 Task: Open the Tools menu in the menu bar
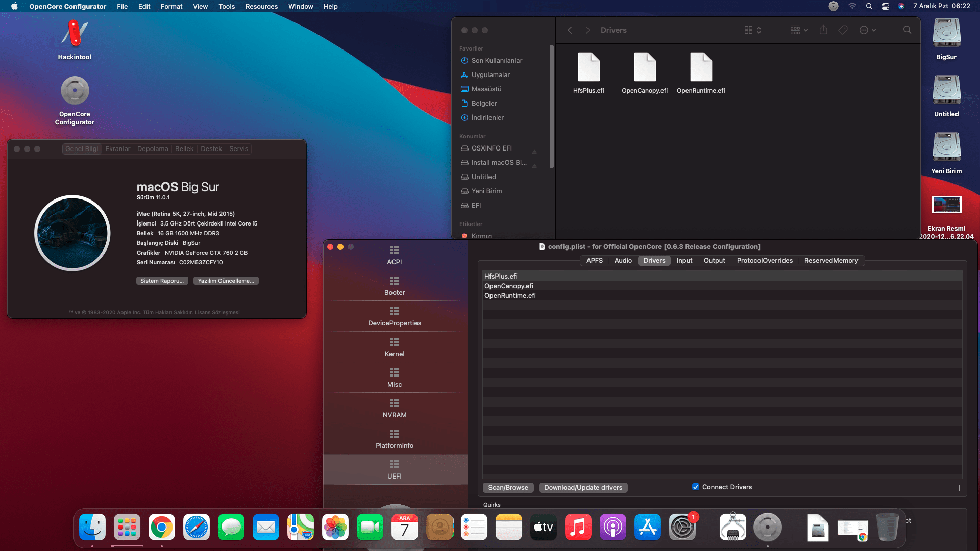click(x=226, y=6)
